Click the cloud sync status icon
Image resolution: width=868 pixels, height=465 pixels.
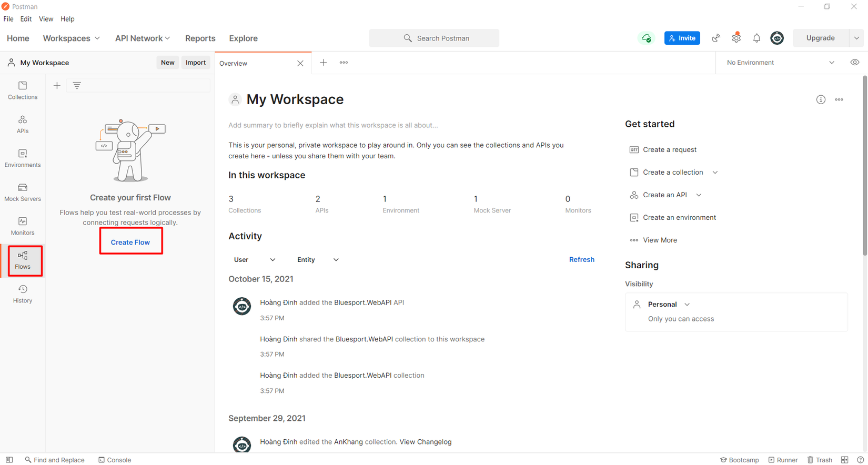click(x=646, y=38)
